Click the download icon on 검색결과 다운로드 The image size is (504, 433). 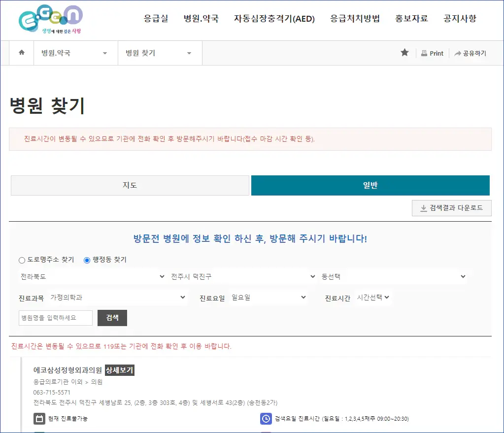(423, 207)
